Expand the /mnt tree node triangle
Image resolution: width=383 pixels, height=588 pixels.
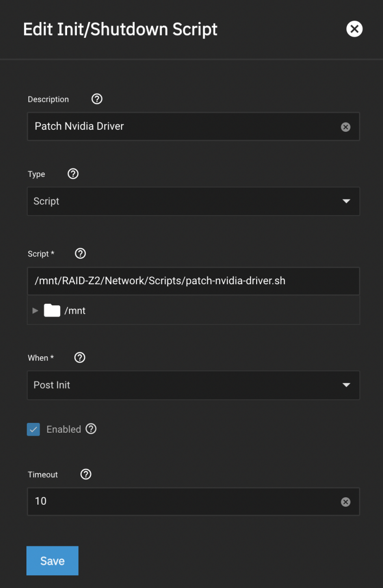click(x=35, y=310)
